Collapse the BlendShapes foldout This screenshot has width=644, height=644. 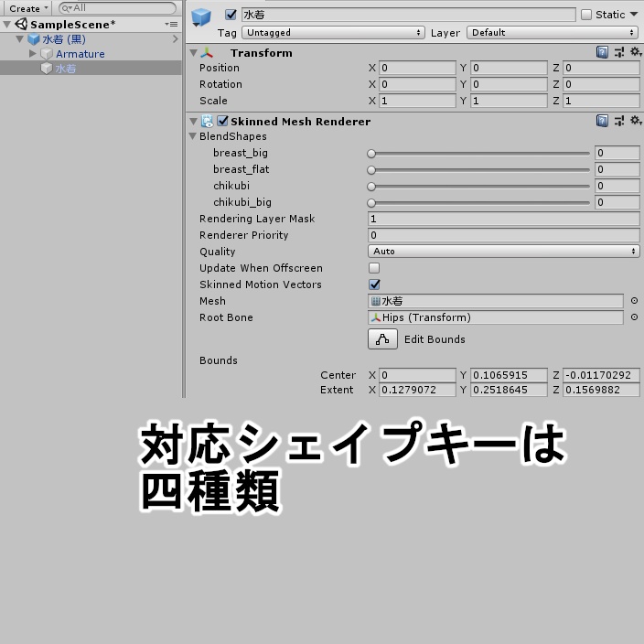(193, 136)
